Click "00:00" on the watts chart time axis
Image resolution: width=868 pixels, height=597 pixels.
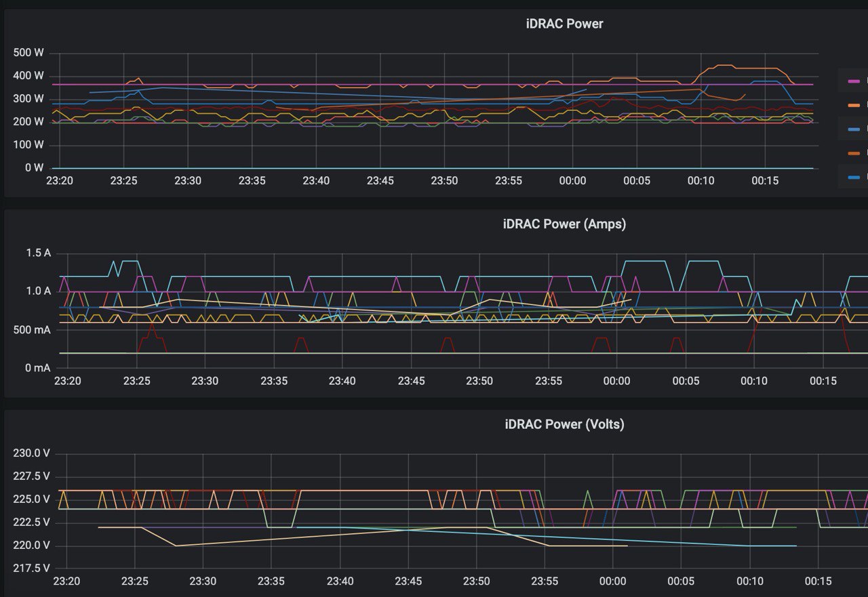[572, 181]
